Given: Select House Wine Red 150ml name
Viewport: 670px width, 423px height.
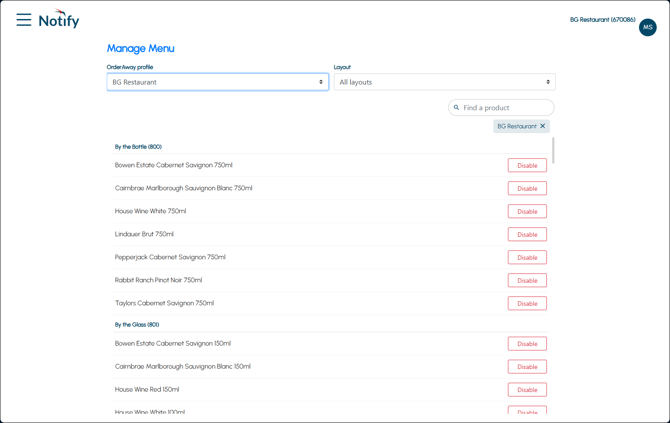Looking at the screenshot, I should (x=147, y=390).
